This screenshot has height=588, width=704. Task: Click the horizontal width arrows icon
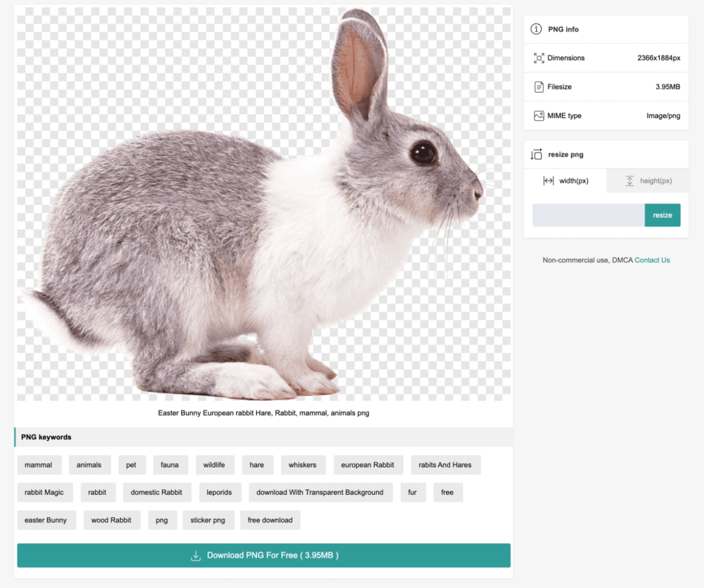tap(548, 181)
